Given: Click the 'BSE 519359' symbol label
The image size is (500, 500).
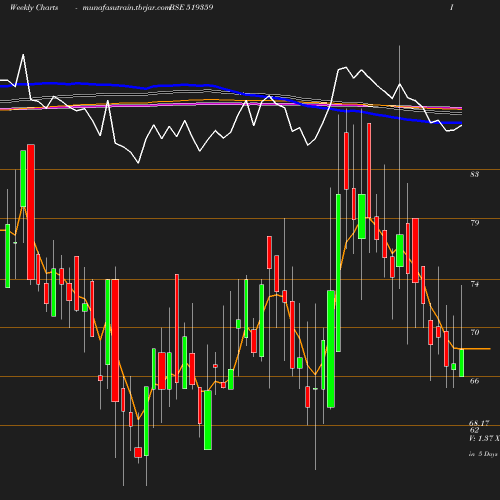Looking at the screenshot, I should click(192, 7).
